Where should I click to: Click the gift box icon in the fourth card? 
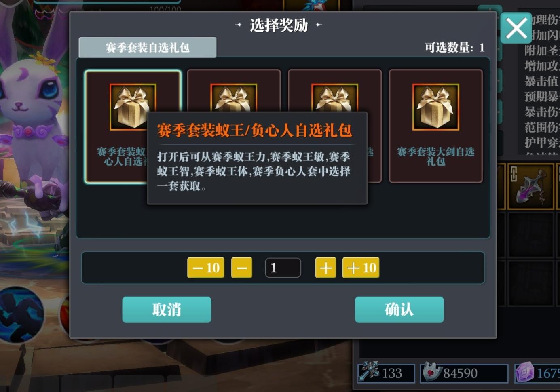pos(436,107)
